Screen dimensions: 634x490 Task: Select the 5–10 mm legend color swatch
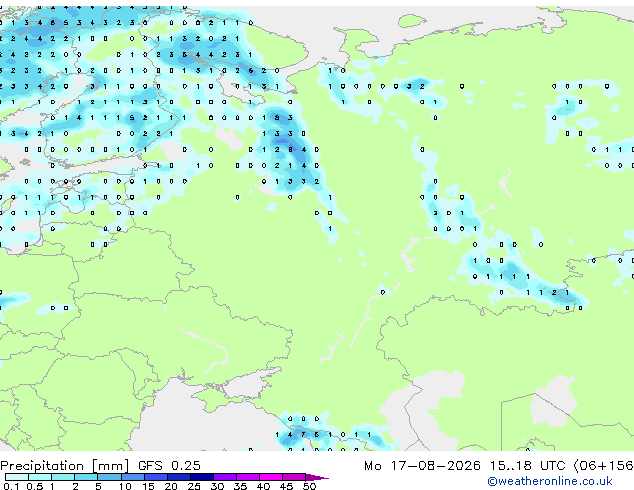[x=109, y=477]
